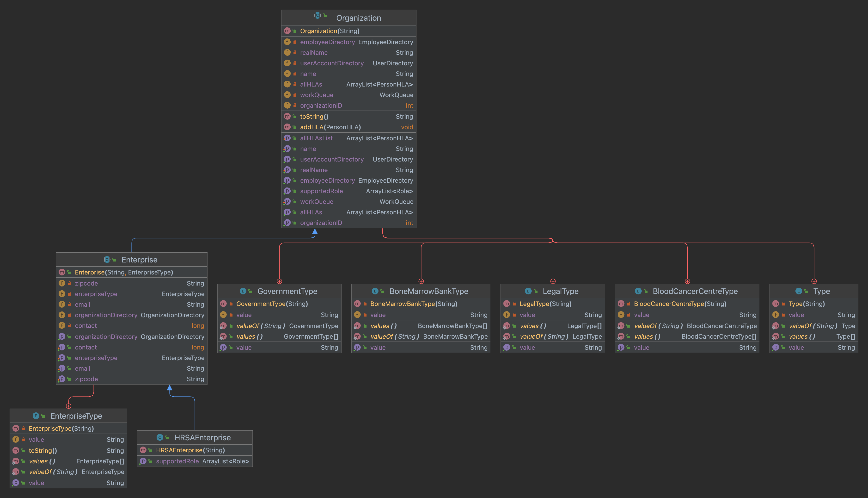Click the class icon beside the Organization title

(x=318, y=16)
